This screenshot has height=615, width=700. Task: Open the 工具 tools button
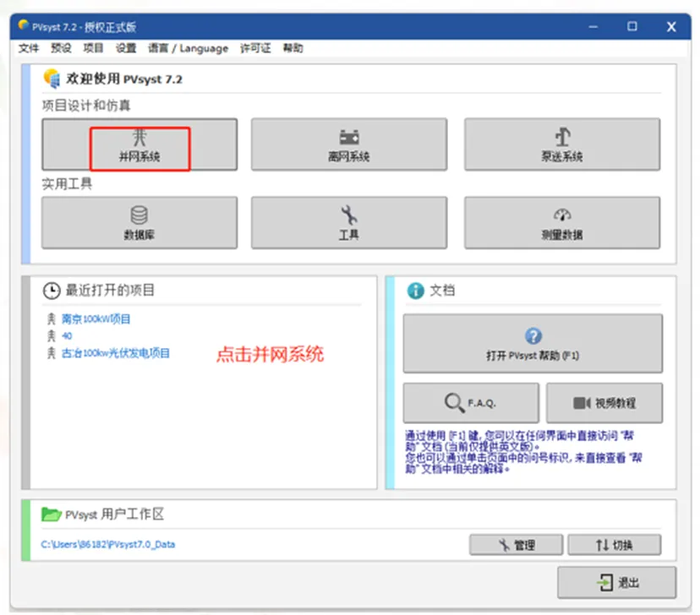(348, 222)
